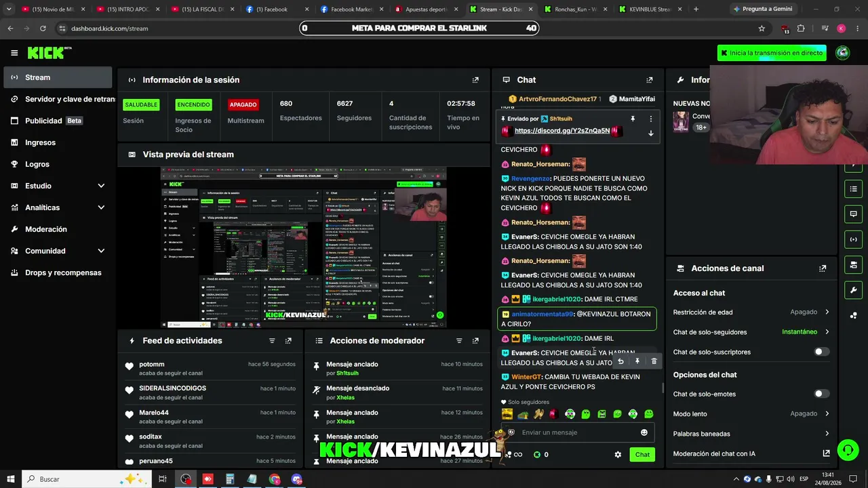Reply to the hovered EvanerS chat message
868x488 pixels.
(620, 361)
